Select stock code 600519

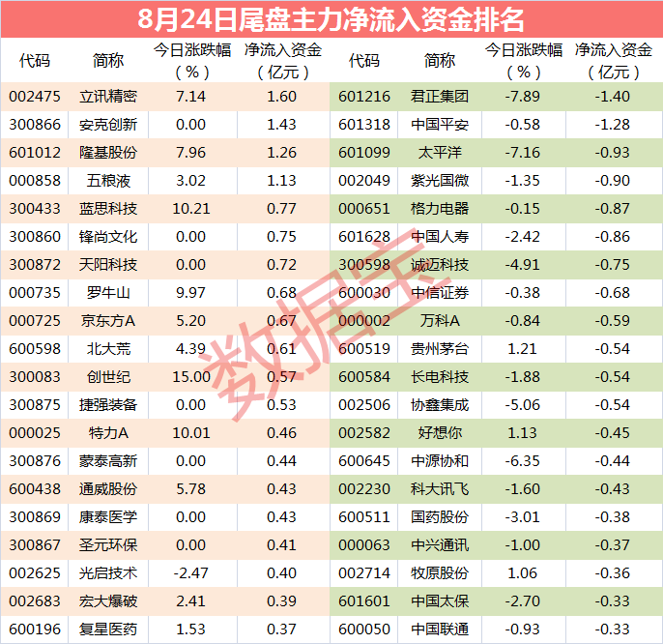click(x=364, y=349)
